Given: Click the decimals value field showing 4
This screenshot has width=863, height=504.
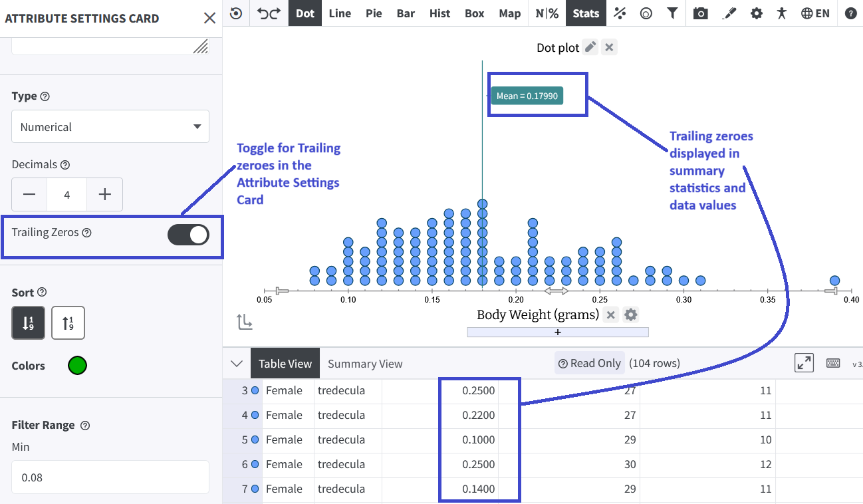Looking at the screenshot, I should [x=67, y=194].
